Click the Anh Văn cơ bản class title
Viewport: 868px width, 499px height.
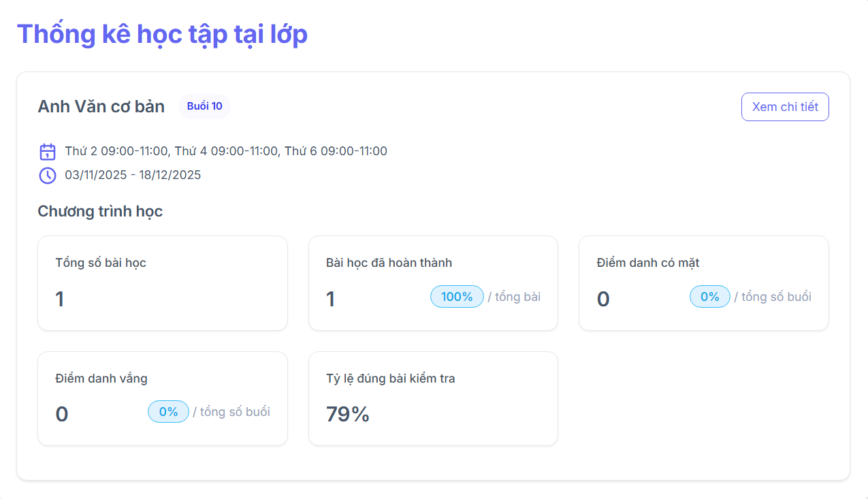[x=101, y=106]
